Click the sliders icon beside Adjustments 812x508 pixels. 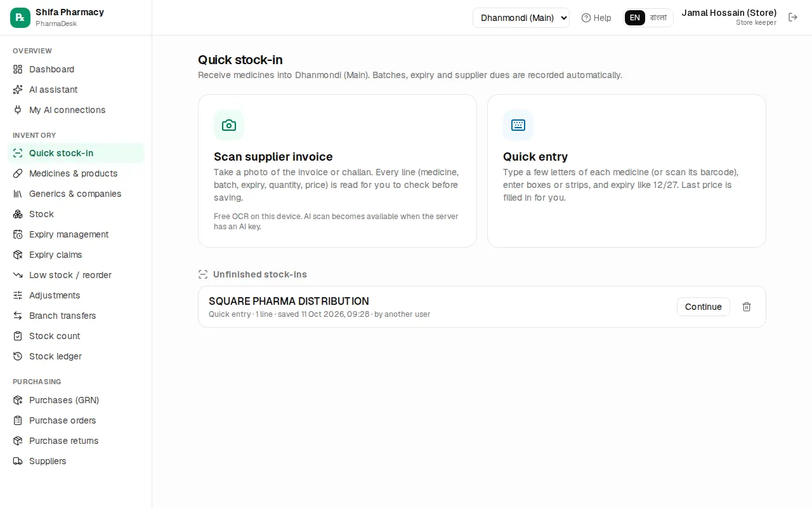pos(18,295)
